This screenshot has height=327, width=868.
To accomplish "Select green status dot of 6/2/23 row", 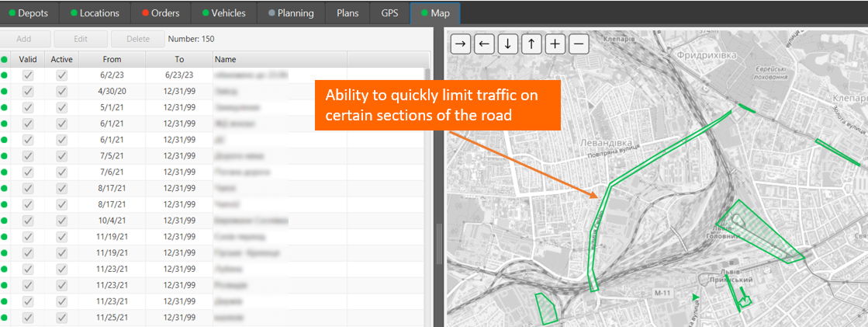I will tap(5, 75).
